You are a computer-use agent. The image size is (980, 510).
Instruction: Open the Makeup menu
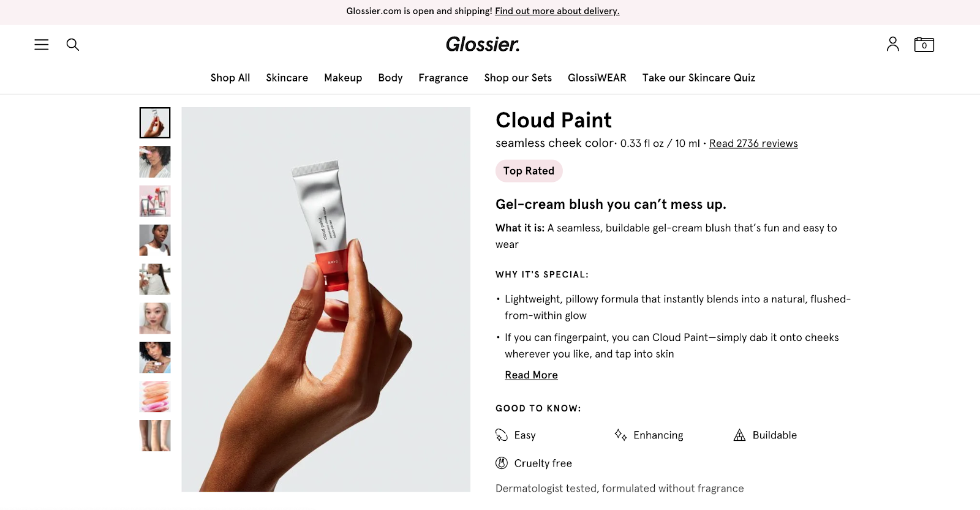[x=343, y=78]
